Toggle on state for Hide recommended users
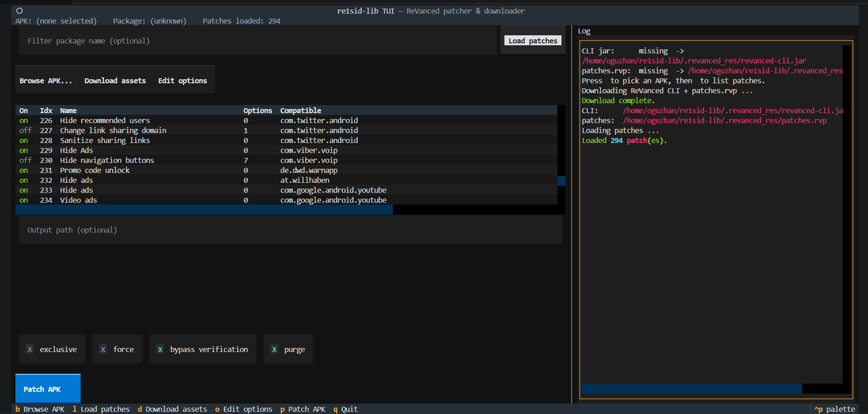This screenshot has width=868, height=414. point(24,120)
